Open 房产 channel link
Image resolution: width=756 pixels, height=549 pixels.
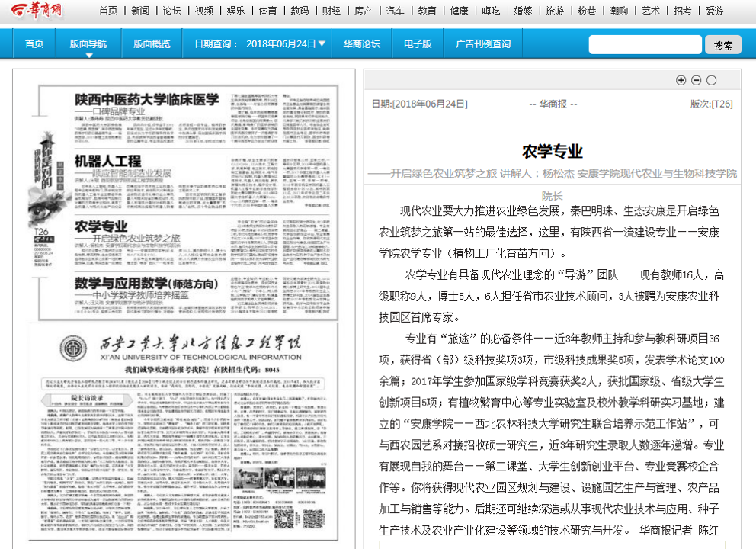(364, 11)
